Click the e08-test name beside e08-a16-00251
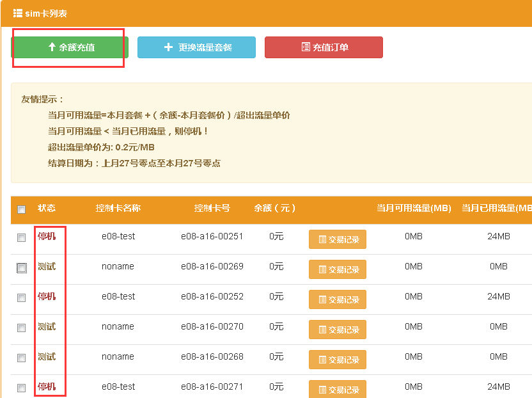This screenshot has width=532, height=398. (118, 236)
